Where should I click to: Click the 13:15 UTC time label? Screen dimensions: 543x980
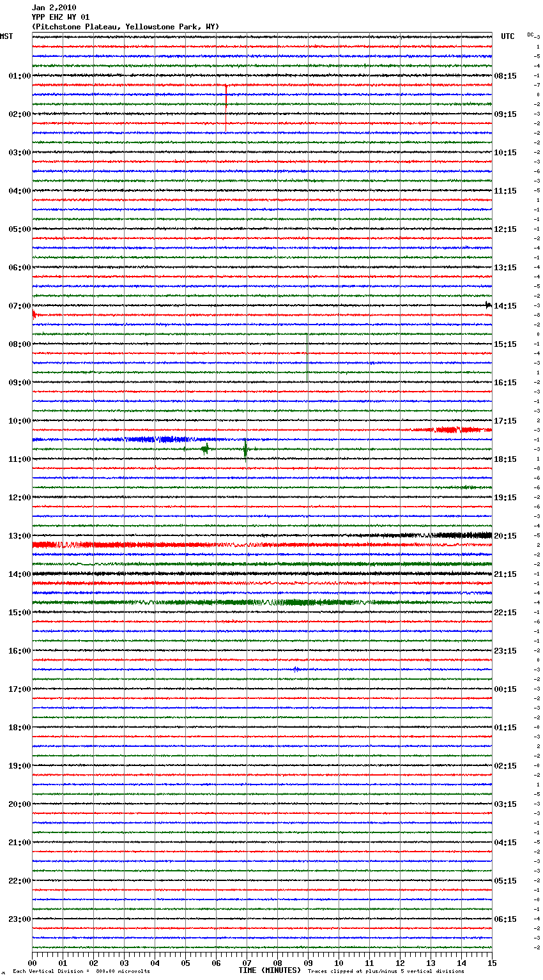[x=505, y=268]
